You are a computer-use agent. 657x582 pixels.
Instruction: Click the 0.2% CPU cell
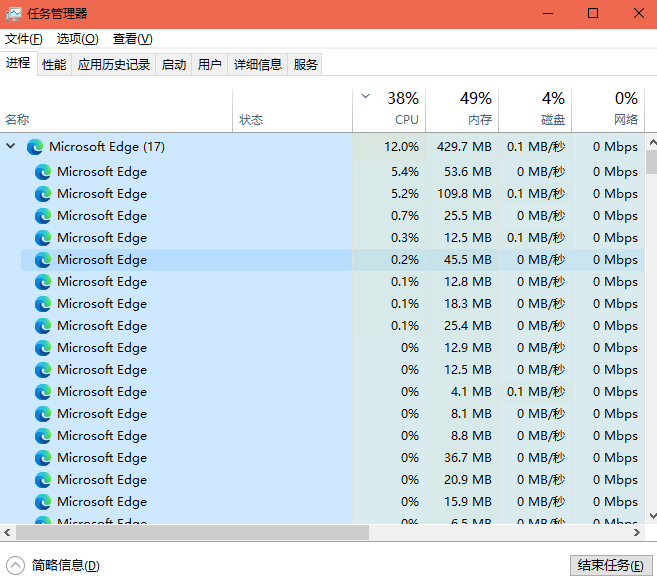(389, 260)
